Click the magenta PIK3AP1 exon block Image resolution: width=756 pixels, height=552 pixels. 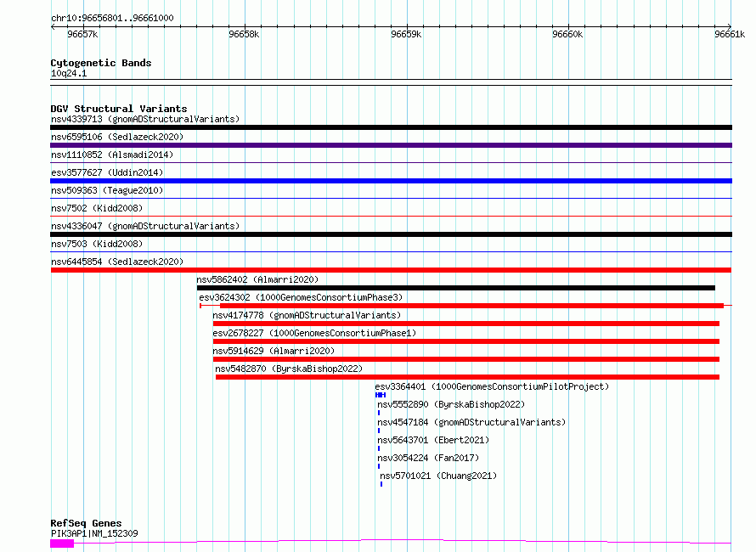(x=62, y=544)
